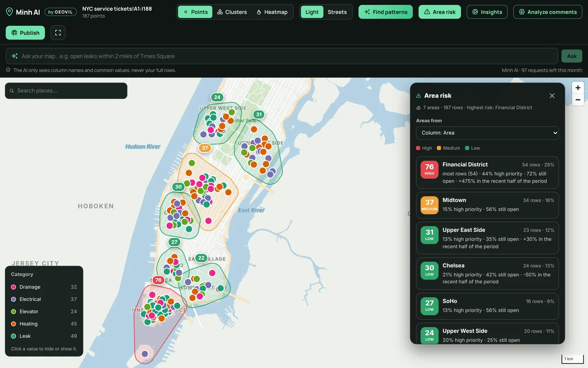
Task: Click the 1 km scale bar
Action: [x=572, y=359]
